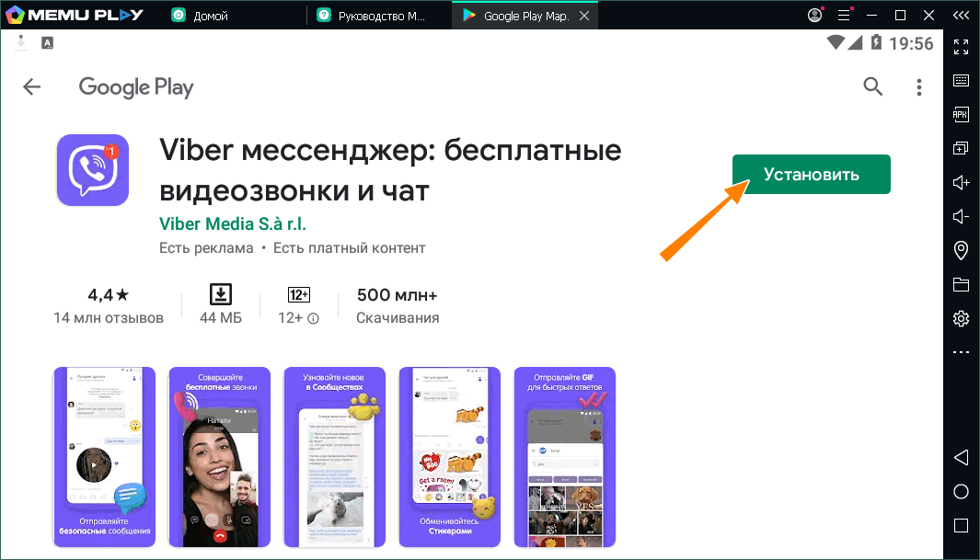Click the Viber мессенджер app title
This screenshot has width=980, height=560.
[390, 170]
